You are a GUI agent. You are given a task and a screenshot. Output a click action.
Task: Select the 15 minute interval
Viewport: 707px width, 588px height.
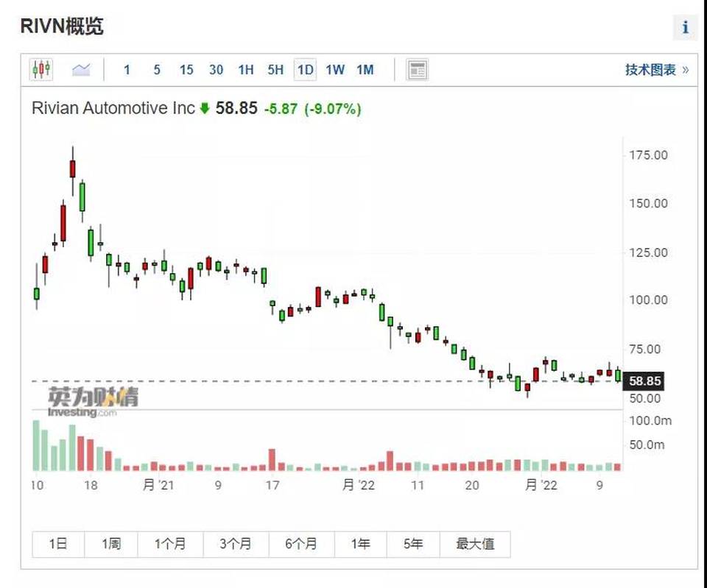[x=186, y=70]
